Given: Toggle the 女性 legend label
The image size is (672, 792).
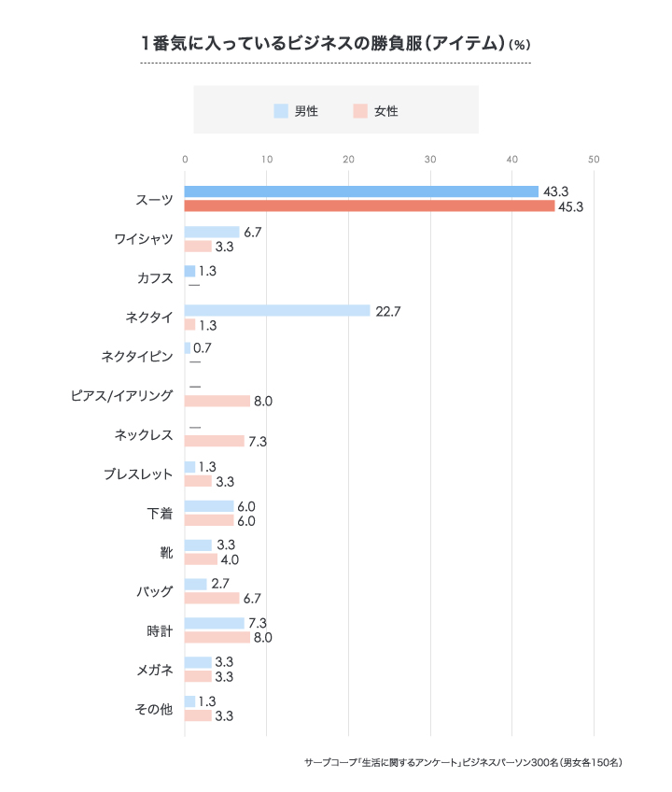Looking at the screenshot, I should point(385,111).
